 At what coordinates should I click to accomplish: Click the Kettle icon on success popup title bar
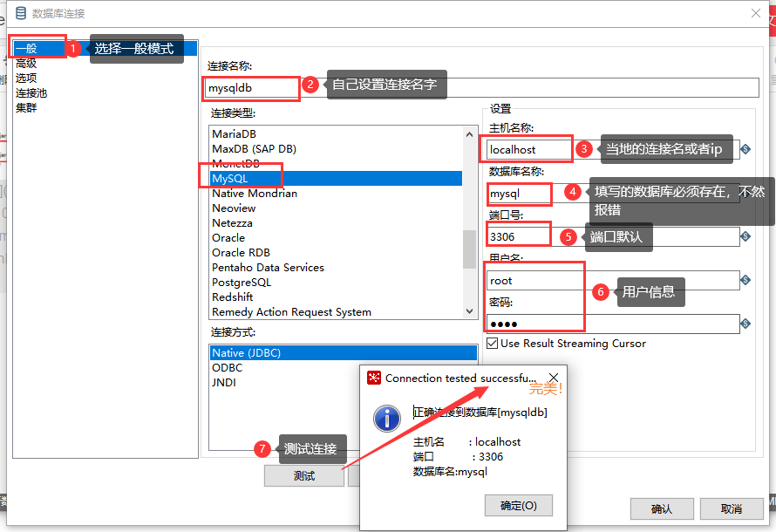pos(374,378)
